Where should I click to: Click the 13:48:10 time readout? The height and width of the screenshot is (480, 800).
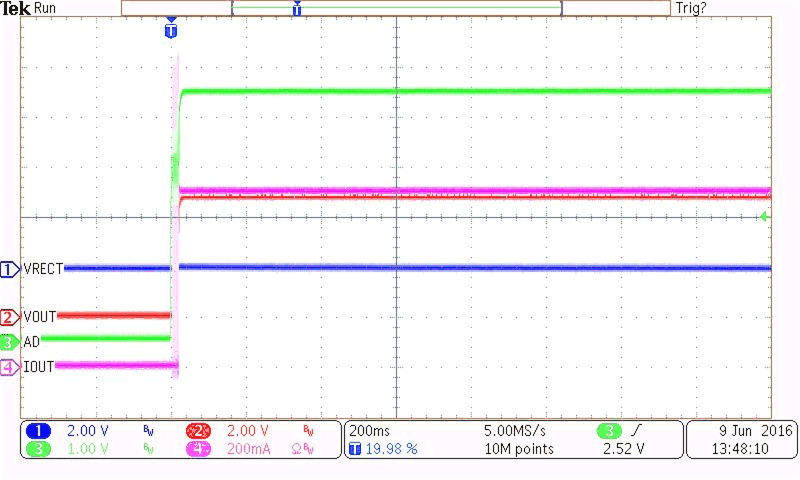coord(740,449)
